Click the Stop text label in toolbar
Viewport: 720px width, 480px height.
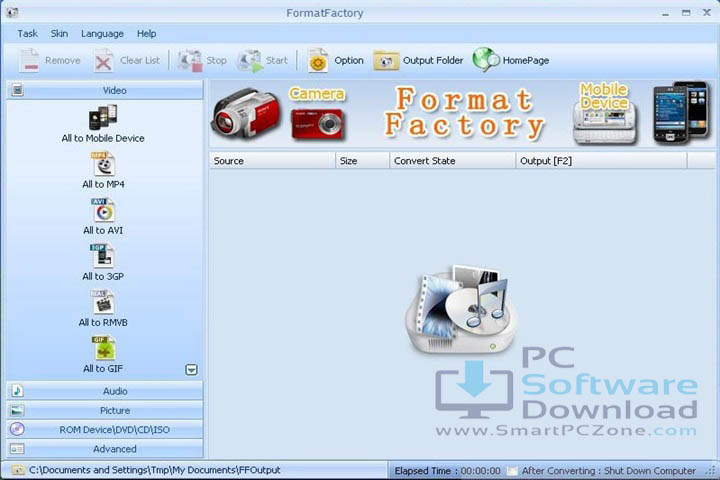point(216,61)
